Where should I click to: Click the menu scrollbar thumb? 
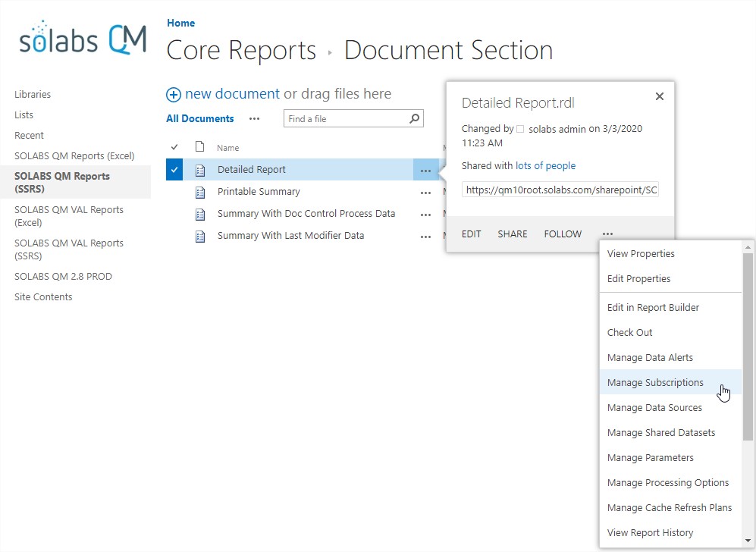[748, 347]
